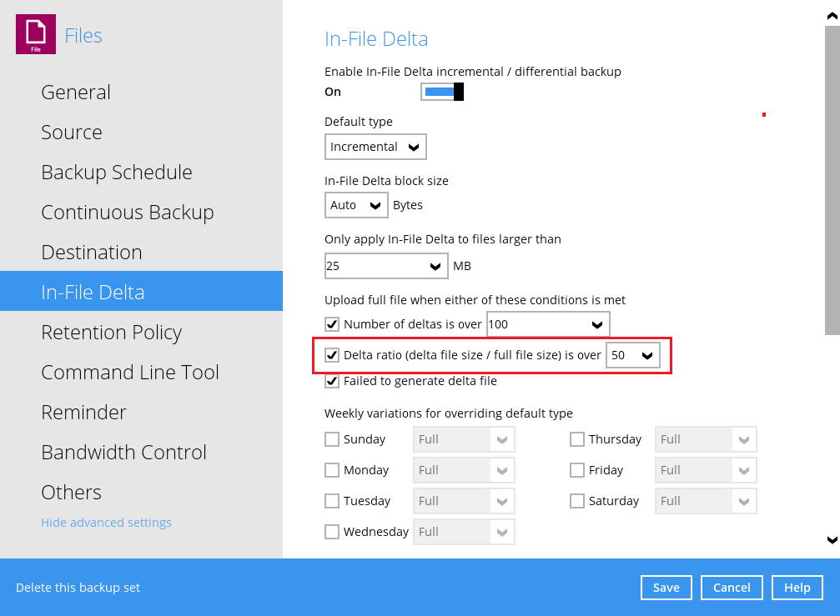
Task: Uncheck the Delta ratio checkbox
Action: tap(332, 355)
